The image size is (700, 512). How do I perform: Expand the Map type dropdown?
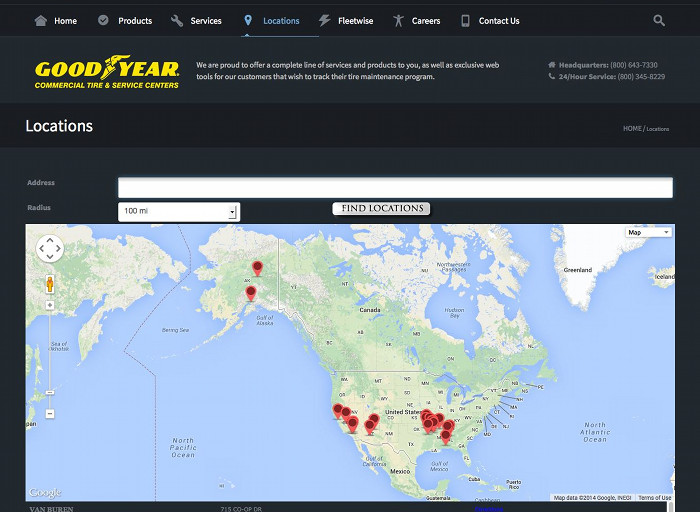[x=648, y=232]
